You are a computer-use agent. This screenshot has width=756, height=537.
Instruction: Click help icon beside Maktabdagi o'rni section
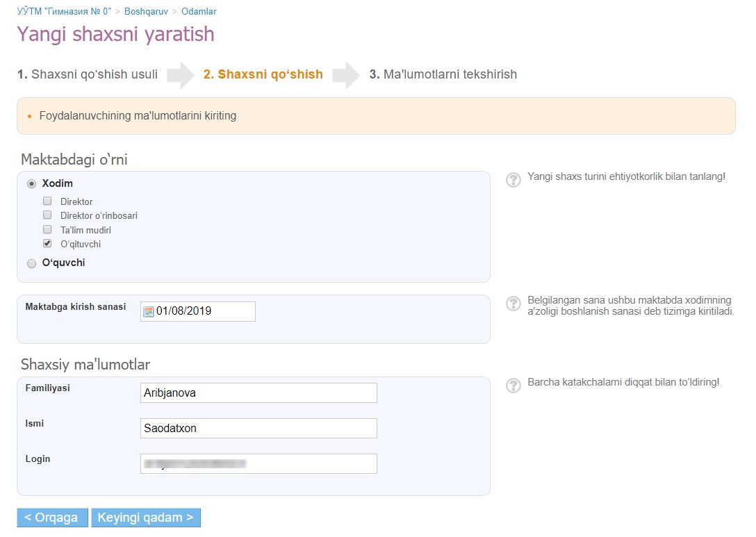pyautogui.click(x=513, y=180)
